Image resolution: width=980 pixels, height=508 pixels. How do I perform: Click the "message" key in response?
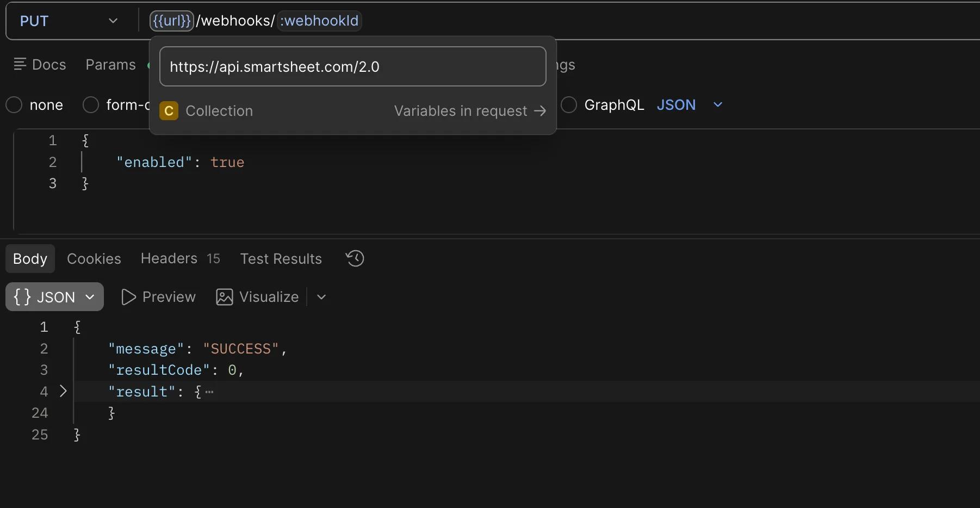point(146,349)
